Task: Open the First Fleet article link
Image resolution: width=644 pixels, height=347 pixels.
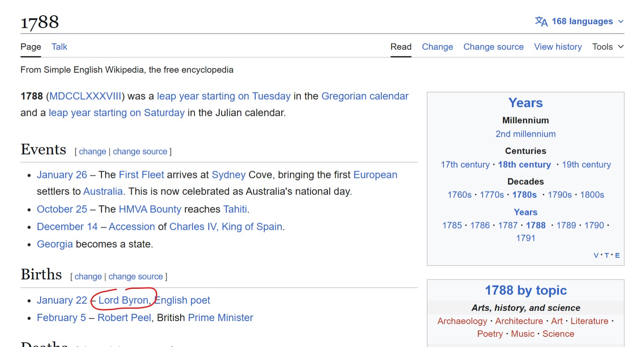Action: 141,175
